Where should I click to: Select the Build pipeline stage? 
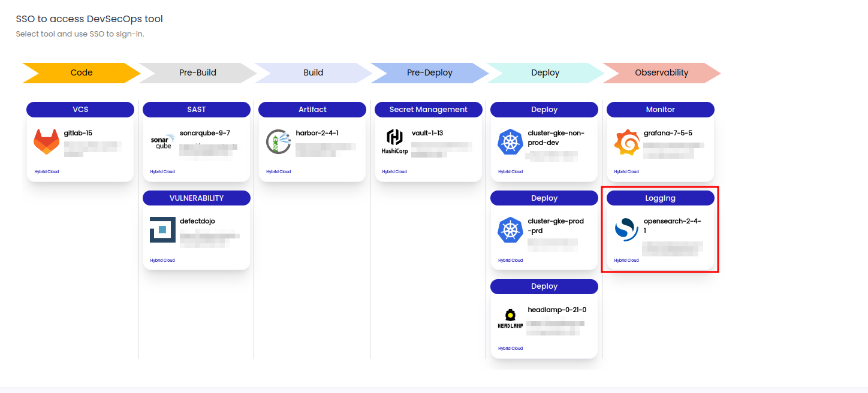(314, 72)
